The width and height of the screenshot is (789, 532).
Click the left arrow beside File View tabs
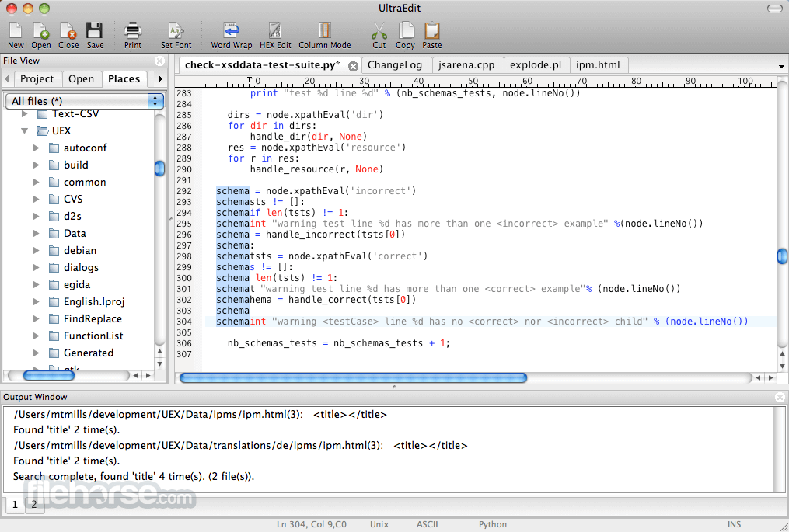tap(7, 79)
